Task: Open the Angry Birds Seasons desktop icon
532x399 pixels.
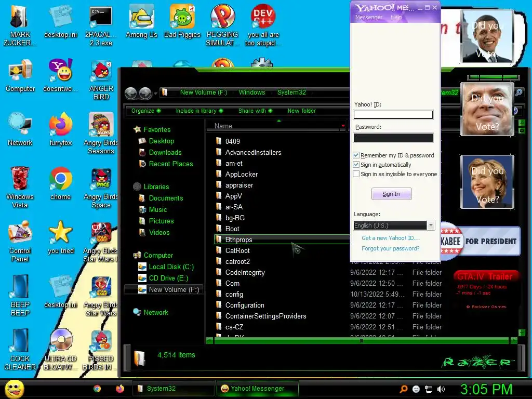Action: coord(101,133)
